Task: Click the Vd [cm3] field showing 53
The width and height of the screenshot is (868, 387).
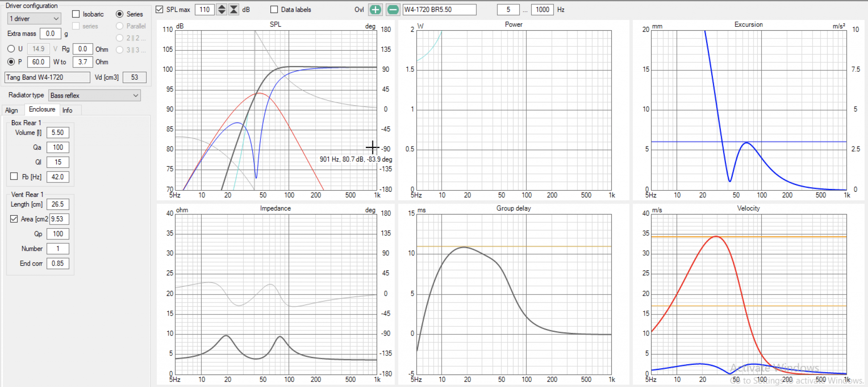Action: coord(134,77)
